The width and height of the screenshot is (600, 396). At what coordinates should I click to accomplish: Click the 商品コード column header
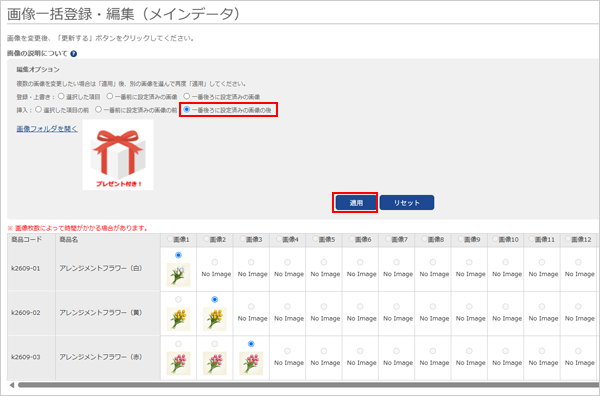(26, 240)
